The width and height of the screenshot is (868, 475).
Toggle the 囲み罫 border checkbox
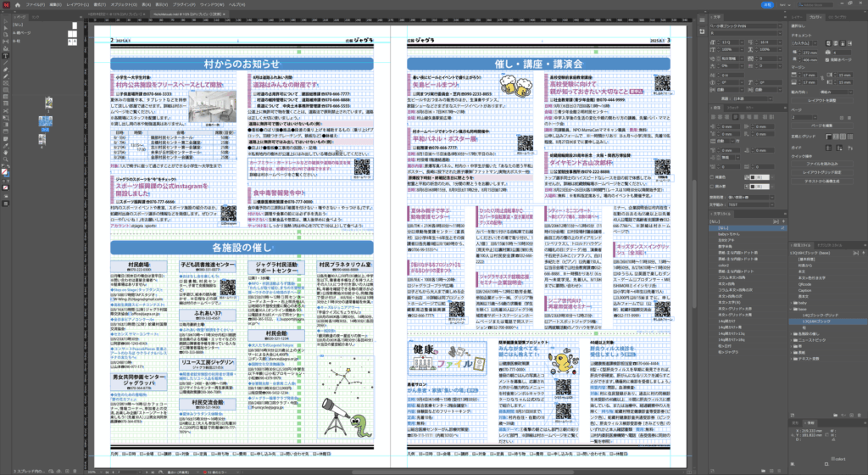pyautogui.click(x=712, y=187)
